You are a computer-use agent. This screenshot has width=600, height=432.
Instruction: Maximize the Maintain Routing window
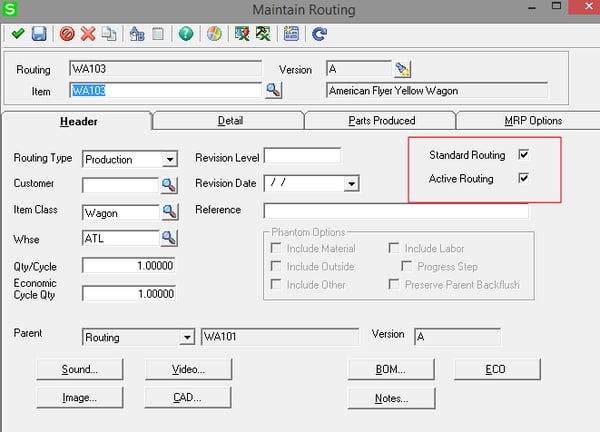click(556, 6)
